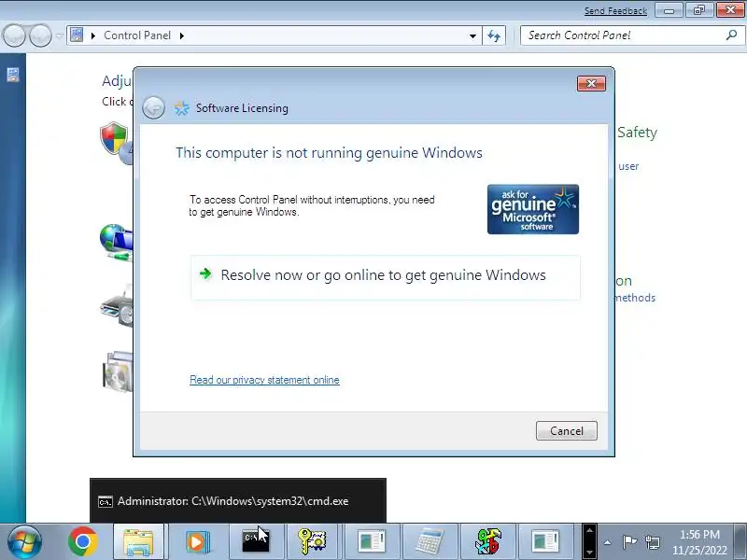
Task: Click the Show desktop strip at taskbar end
Action: pos(740,541)
